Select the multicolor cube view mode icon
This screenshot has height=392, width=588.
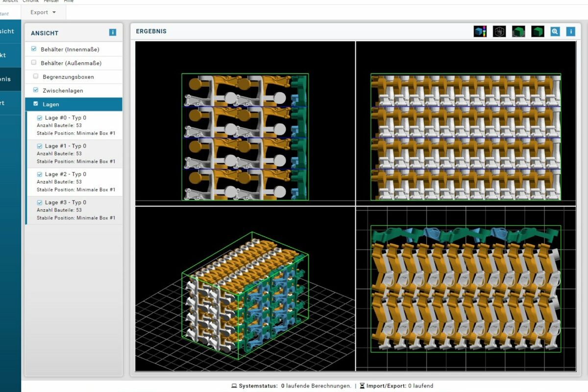click(480, 31)
